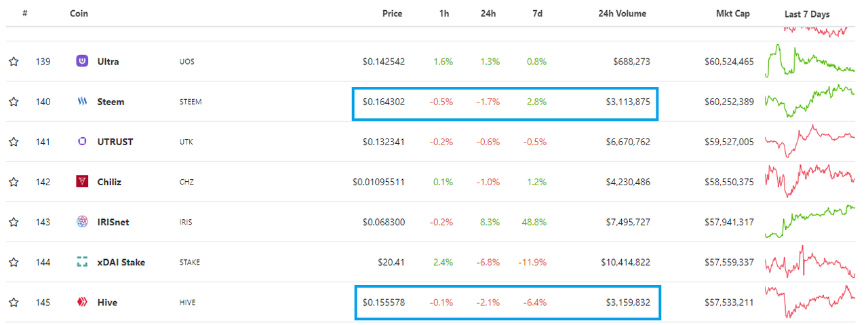The width and height of the screenshot is (868, 325).
Task: Sort table by # rank column
Action: click(24, 14)
